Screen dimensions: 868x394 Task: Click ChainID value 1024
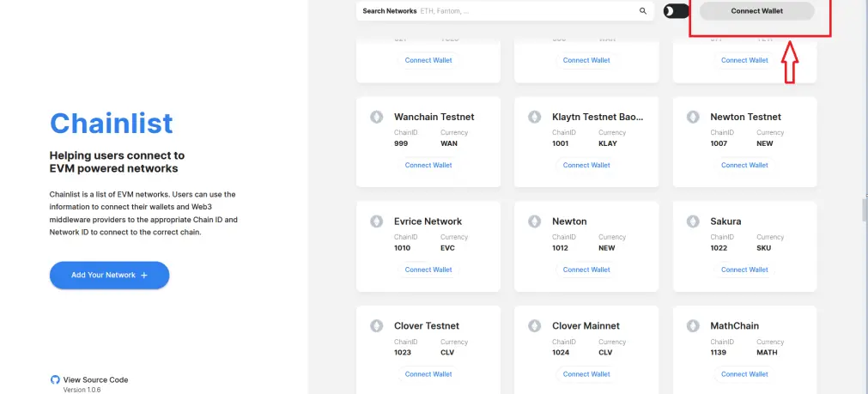tap(561, 353)
